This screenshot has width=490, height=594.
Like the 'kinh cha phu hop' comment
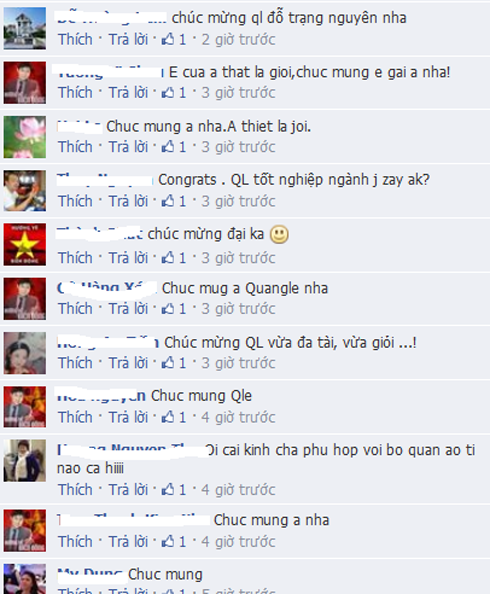coord(75,489)
